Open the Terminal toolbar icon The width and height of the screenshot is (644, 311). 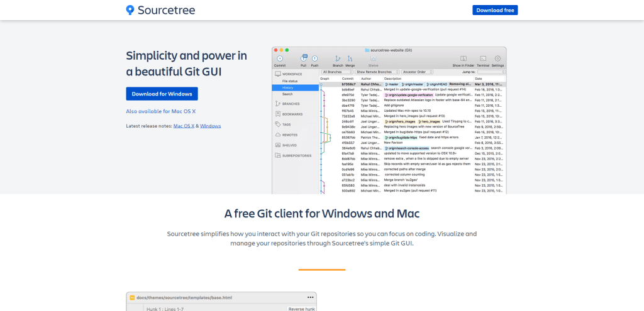[x=484, y=58]
